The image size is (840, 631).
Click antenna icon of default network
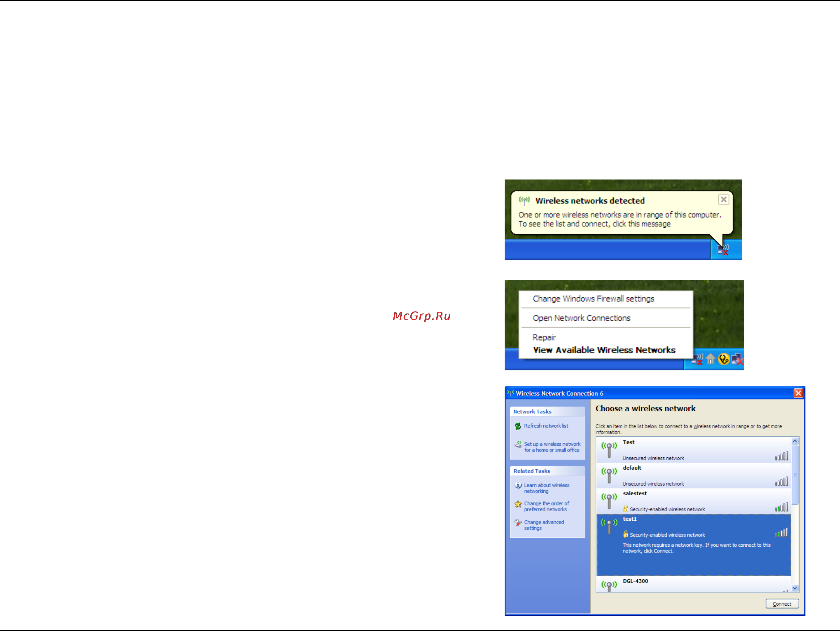(x=609, y=475)
